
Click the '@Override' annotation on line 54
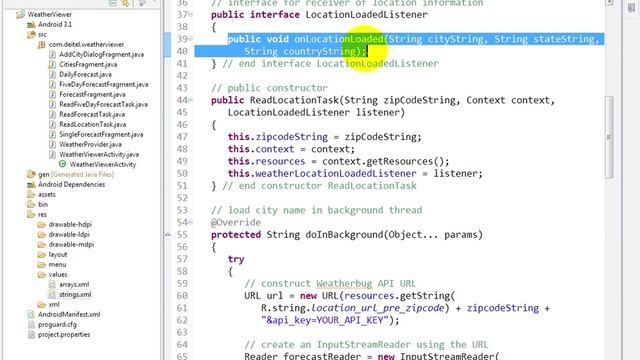click(236, 222)
